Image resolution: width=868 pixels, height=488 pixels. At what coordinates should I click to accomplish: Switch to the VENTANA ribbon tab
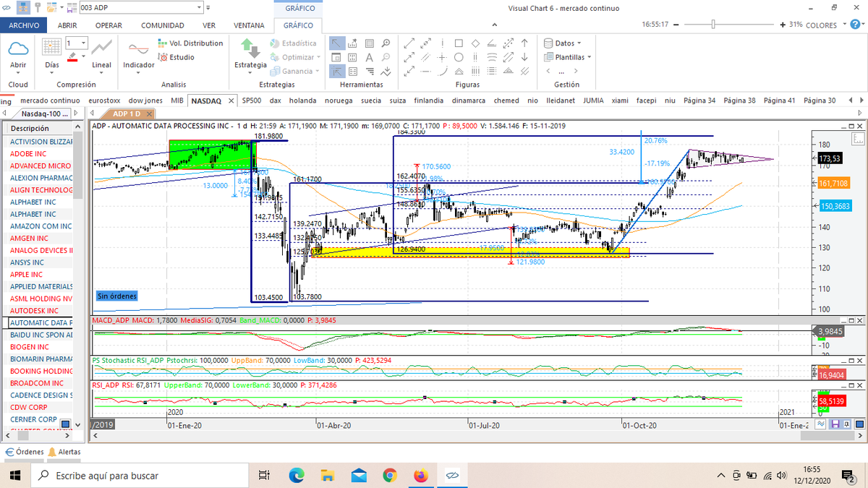(249, 25)
